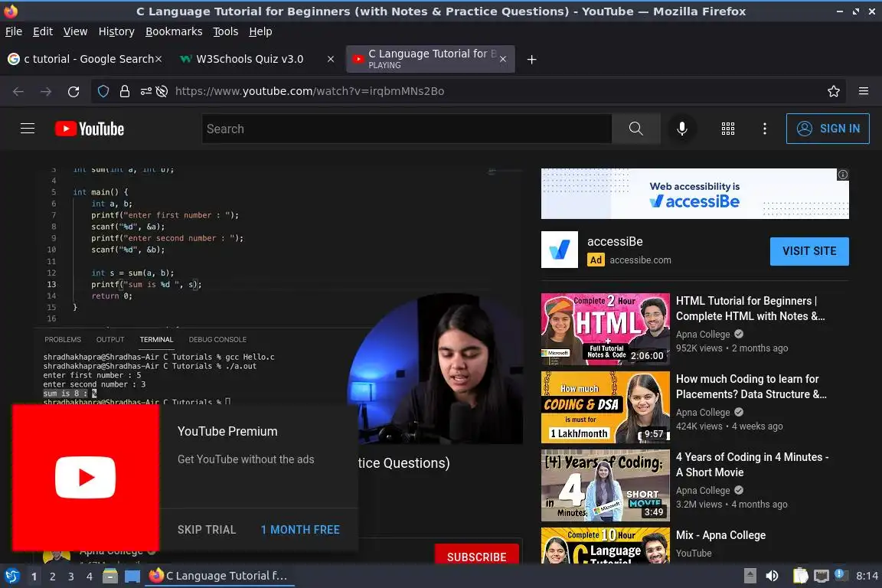Switch to the c tutorial Google Search tab
The width and height of the screenshot is (882, 588).
coord(84,59)
